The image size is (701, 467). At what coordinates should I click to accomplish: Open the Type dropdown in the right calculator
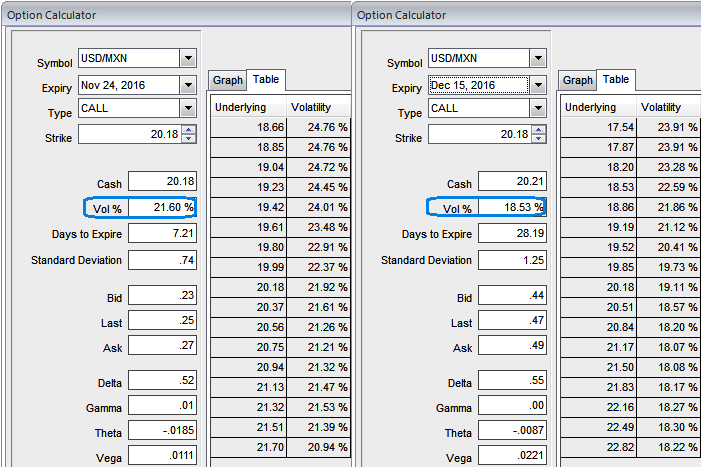538,108
